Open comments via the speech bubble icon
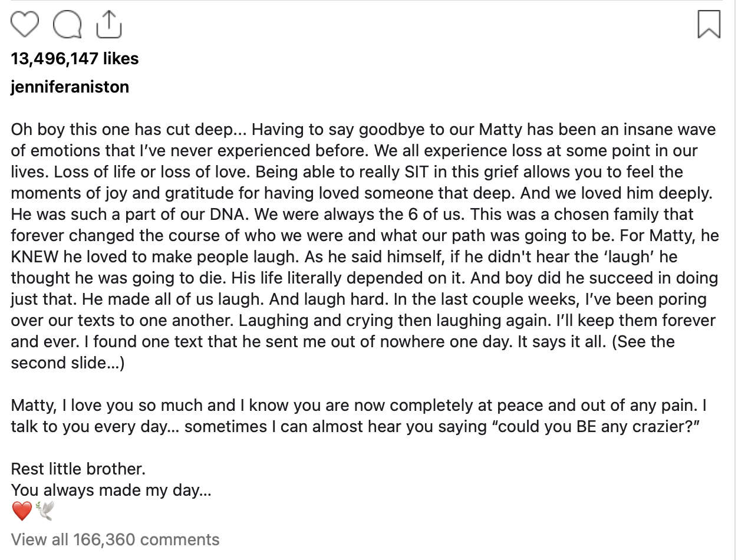Image resolution: width=738 pixels, height=560 pixels. pos(67,25)
